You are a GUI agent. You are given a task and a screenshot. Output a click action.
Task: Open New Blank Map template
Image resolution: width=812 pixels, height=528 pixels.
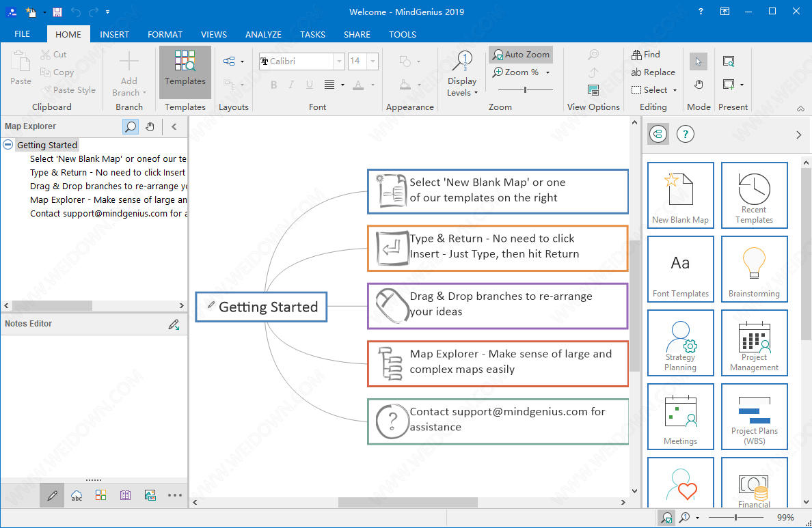click(681, 195)
